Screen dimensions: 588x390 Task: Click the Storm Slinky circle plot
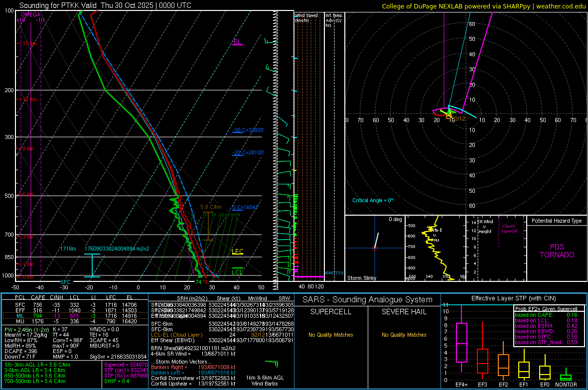pyautogui.click(x=375, y=247)
